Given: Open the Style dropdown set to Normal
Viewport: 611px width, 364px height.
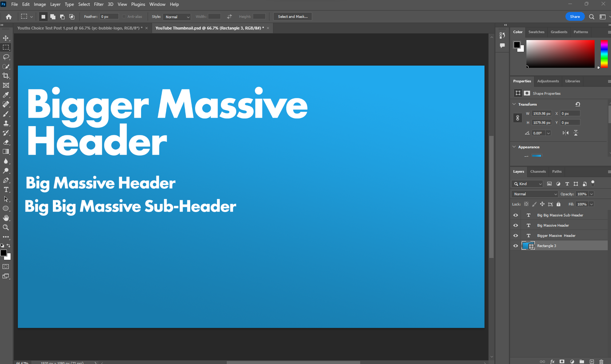Looking at the screenshot, I should coord(177,17).
